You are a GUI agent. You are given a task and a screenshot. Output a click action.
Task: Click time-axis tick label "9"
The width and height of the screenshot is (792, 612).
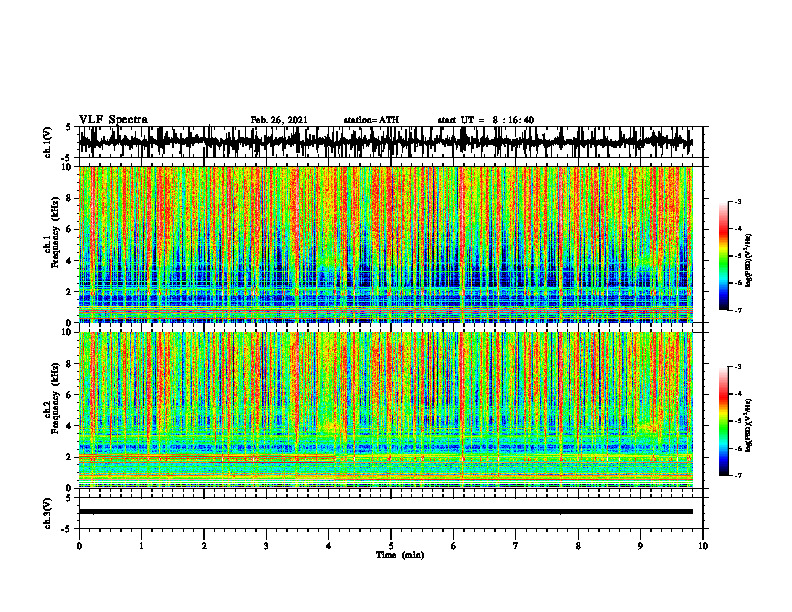[640, 546]
